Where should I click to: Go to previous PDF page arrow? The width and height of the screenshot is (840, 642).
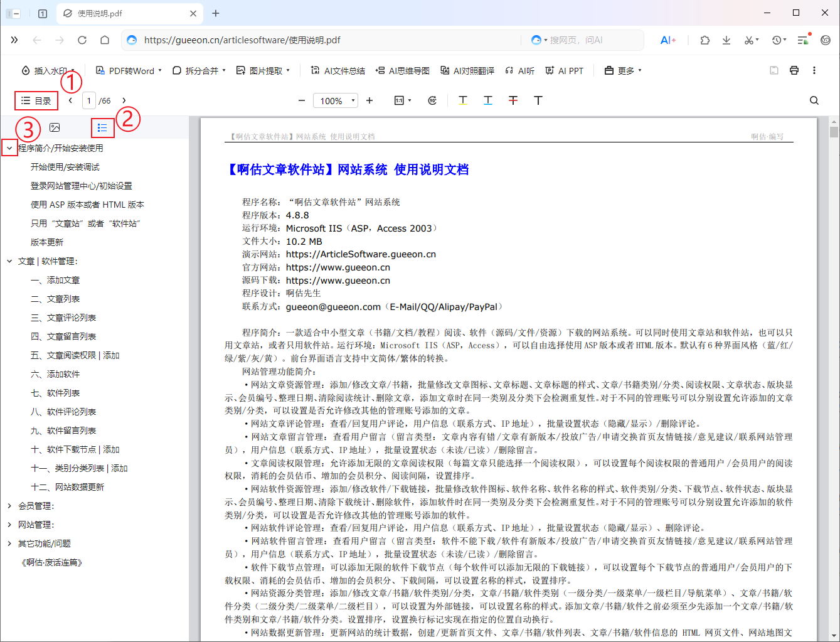coord(70,100)
